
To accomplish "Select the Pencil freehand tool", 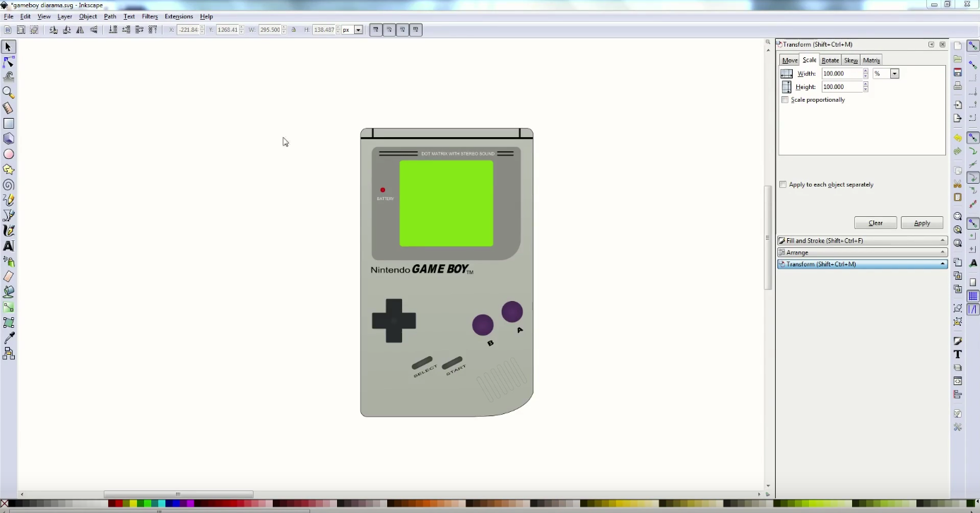I will click(8, 200).
